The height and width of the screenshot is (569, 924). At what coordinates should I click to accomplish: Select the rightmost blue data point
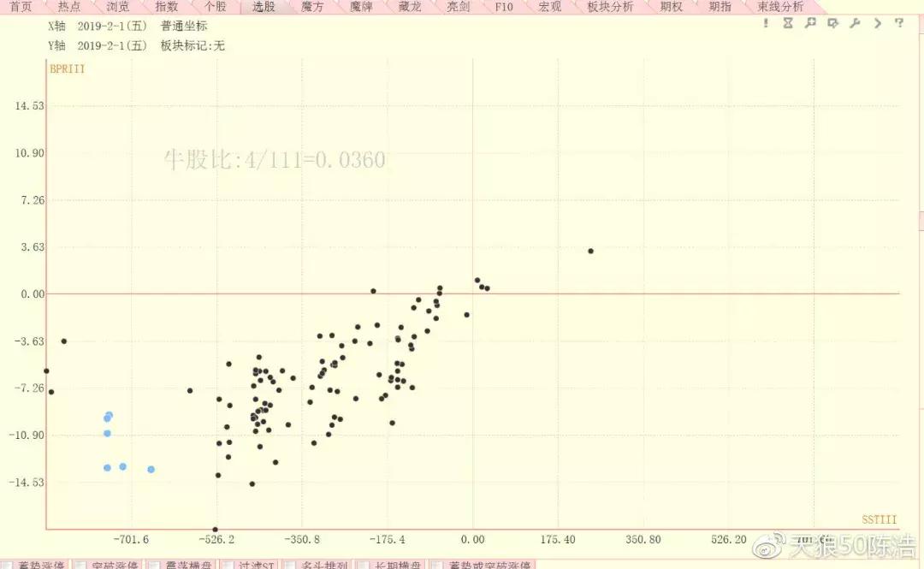(151, 470)
